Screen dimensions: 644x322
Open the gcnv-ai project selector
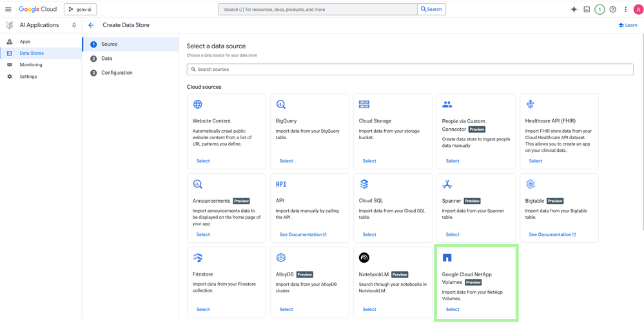81,10
